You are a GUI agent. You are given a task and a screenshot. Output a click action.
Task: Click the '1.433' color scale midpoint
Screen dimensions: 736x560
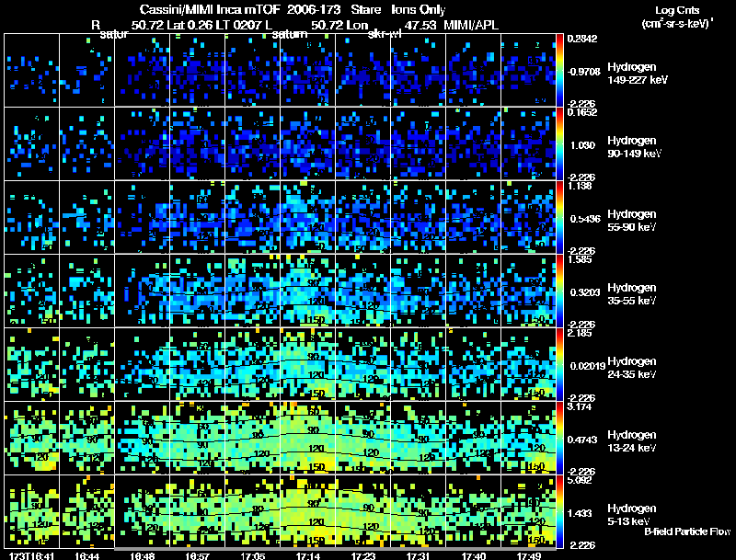click(x=580, y=514)
